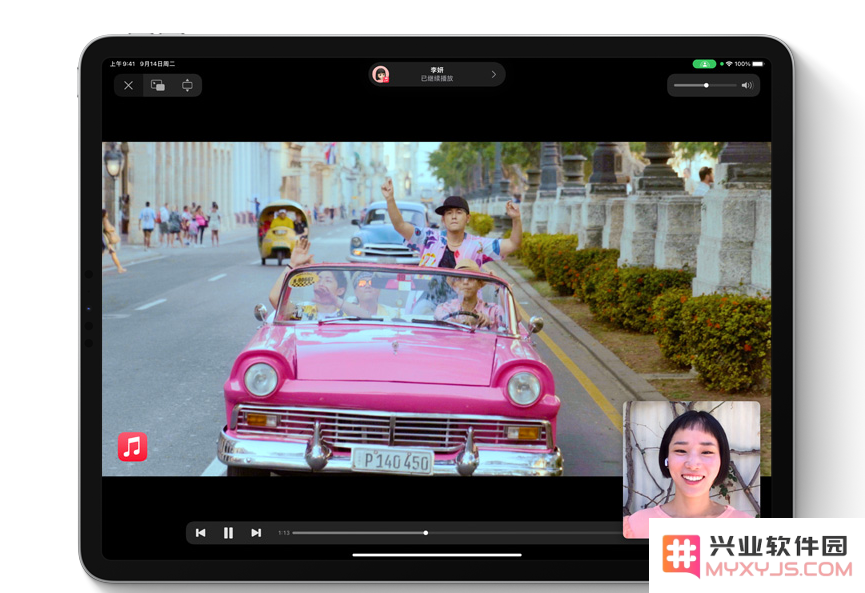
Task: Tap the home indicator bar
Action: (437, 555)
